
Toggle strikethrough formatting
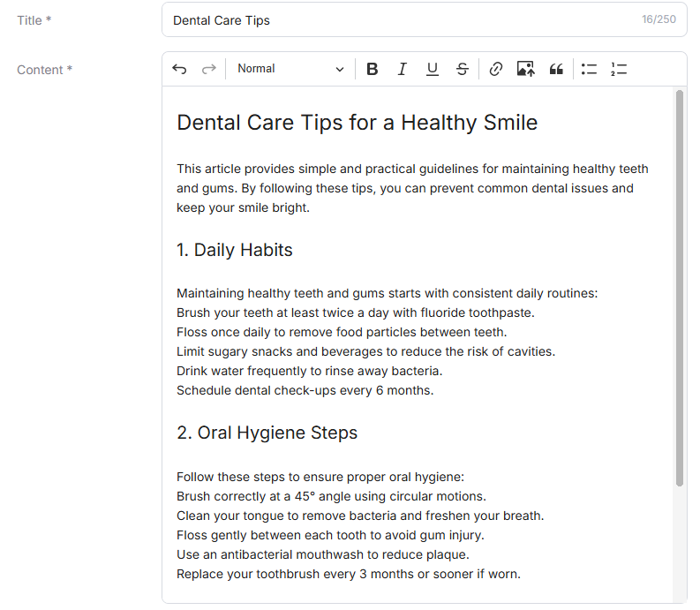click(462, 69)
